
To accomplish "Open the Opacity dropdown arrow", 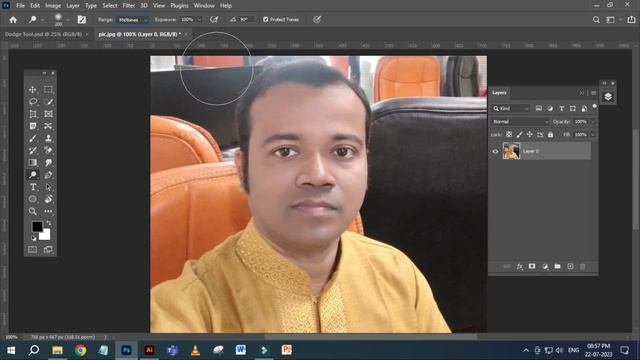I will pos(593,122).
